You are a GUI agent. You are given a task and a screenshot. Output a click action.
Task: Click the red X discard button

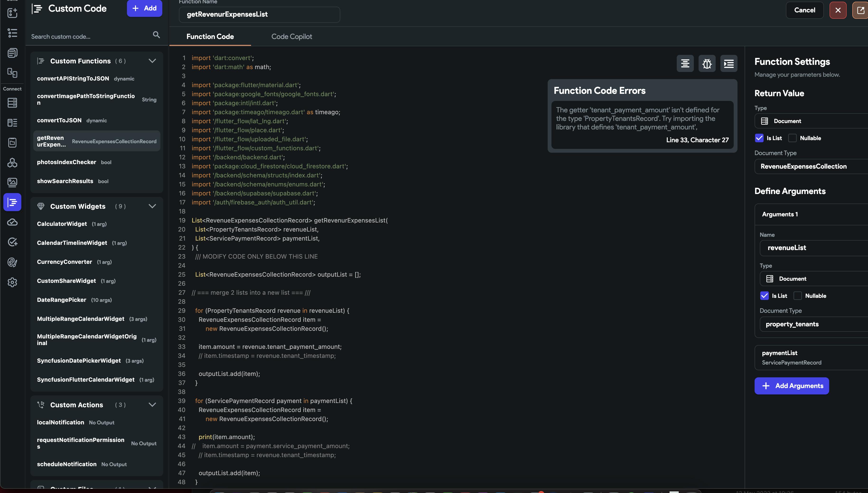[x=838, y=10]
